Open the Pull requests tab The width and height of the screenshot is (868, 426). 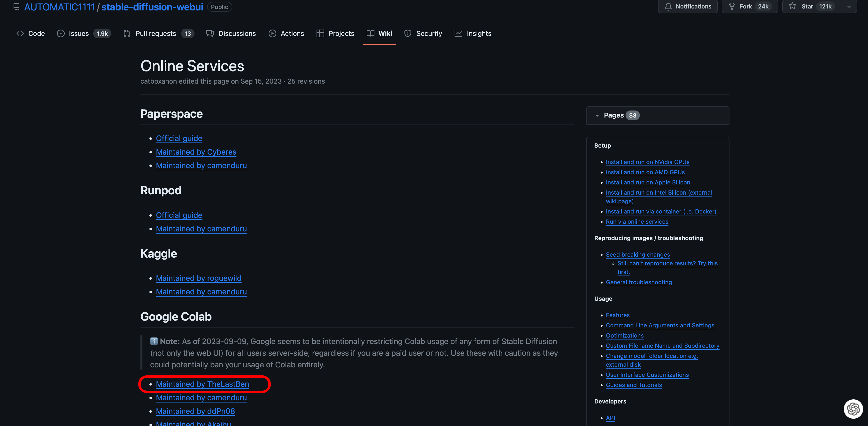coord(155,33)
